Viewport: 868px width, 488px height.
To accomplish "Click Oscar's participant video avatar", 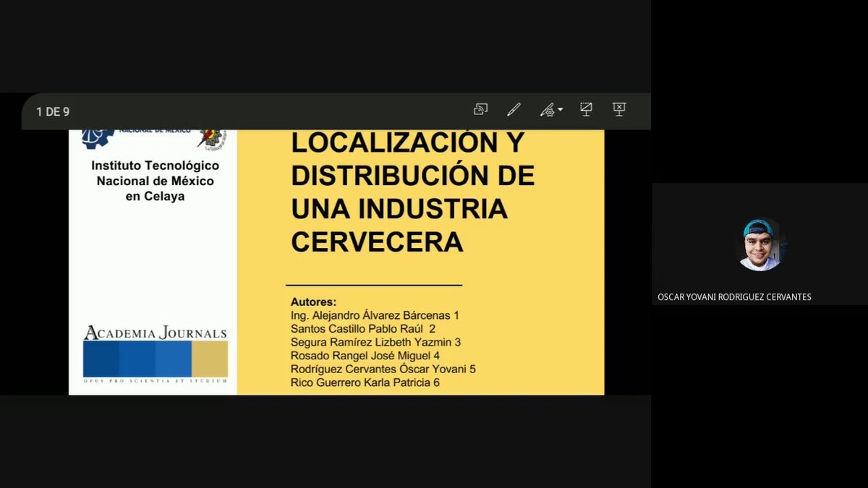I will (759, 245).
